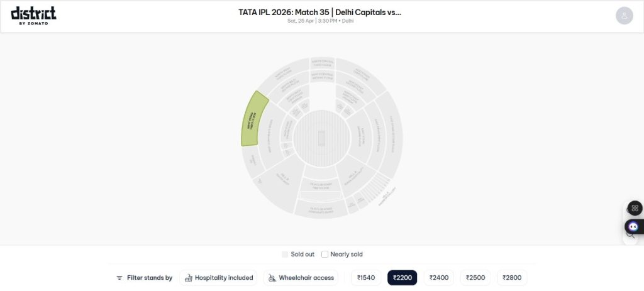Screen dimensions: 644x291
Task: Click the magnifier icon in the side widget
Action: pos(630,235)
